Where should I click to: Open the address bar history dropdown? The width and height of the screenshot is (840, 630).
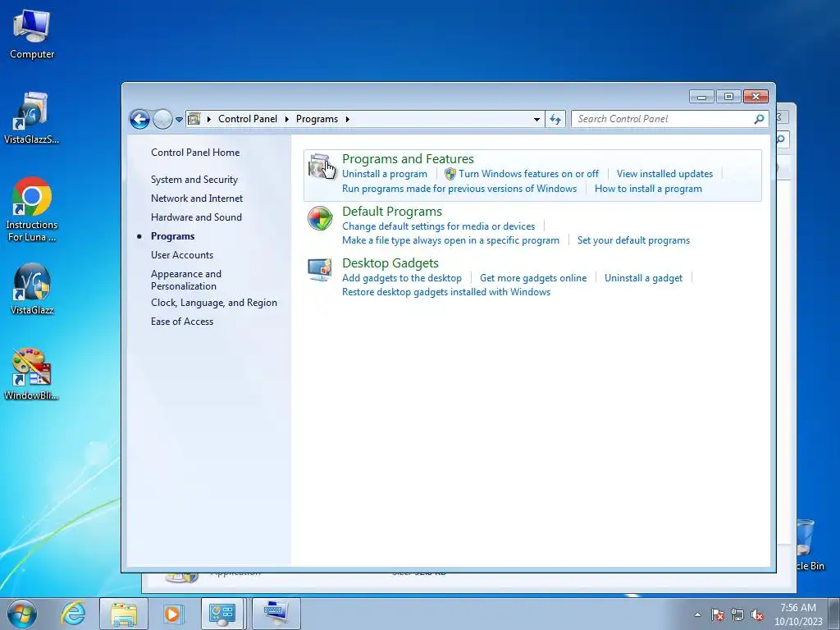pos(536,120)
